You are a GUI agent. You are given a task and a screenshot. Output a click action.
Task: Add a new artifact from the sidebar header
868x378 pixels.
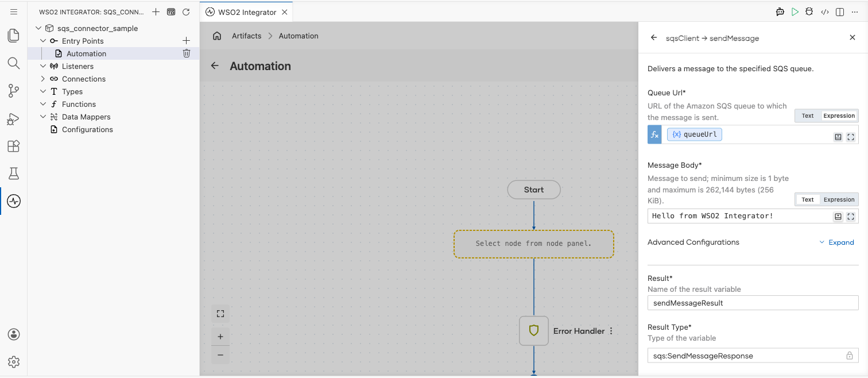[156, 11]
